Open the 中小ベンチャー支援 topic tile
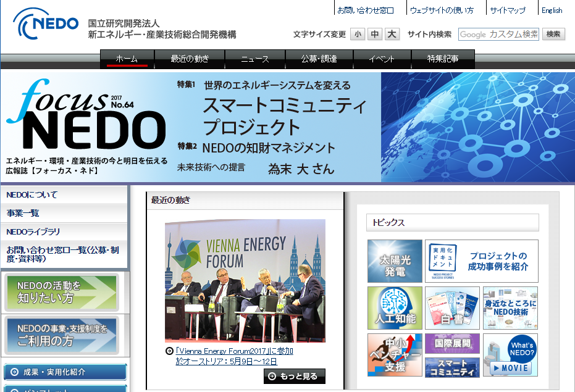The image size is (575, 392). pos(395,355)
